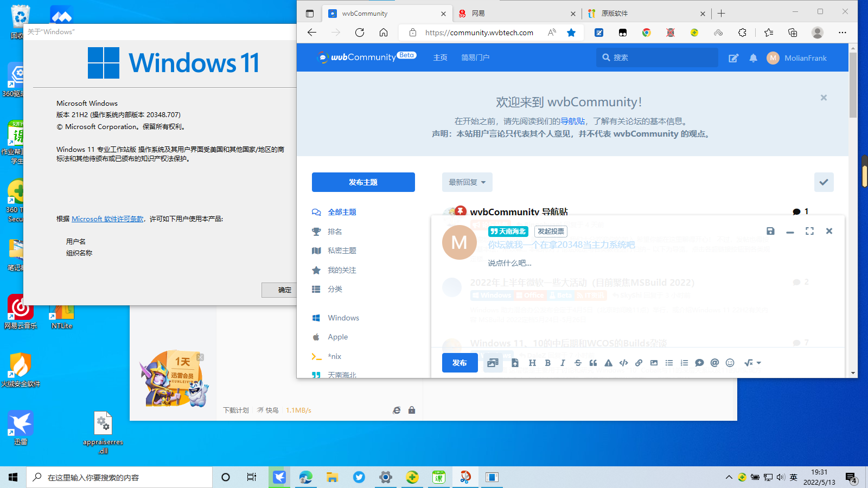The image size is (868, 488).
Task: Refresh the page in Edge
Action: pyautogui.click(x=359, y=33)
